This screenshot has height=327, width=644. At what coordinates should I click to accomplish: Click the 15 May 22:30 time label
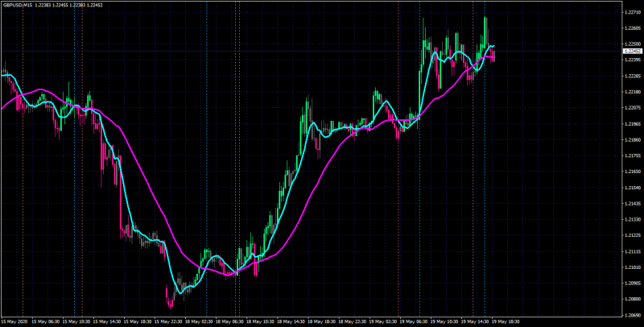tap(167, 321)
